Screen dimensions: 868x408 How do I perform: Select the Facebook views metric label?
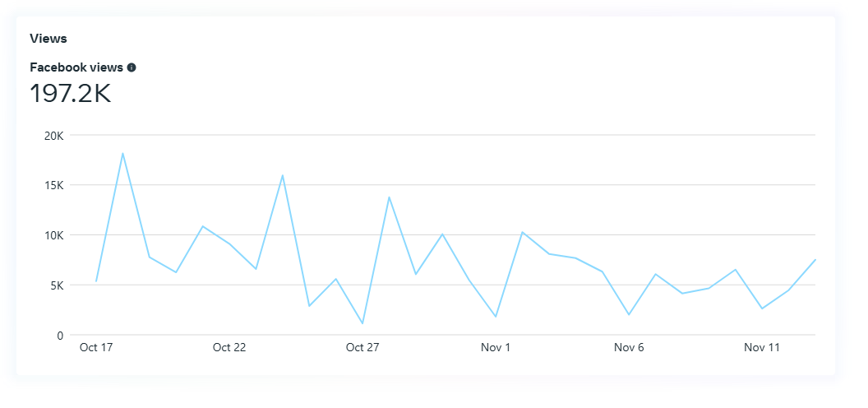76,67
